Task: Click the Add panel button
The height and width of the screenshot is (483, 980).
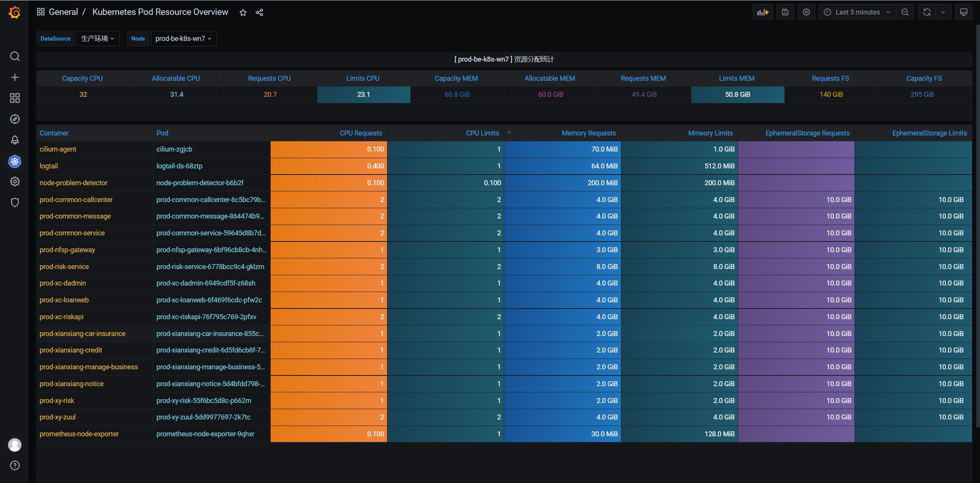Action: [x=763, y=12]
